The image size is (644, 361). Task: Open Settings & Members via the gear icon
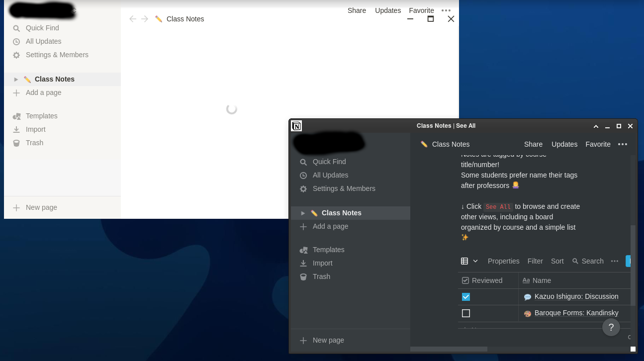304,189
